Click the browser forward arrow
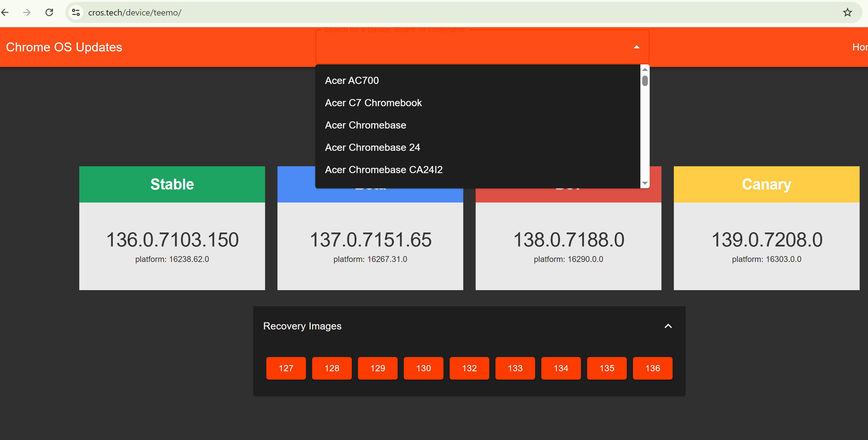Screen dimensions: 868x440 click(x=27, y=12)
